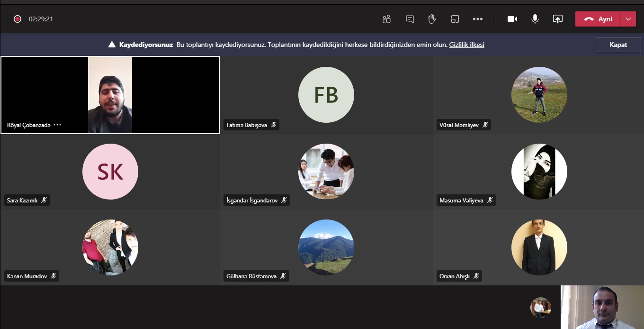Click the self-view video preview

pos(602,307)
